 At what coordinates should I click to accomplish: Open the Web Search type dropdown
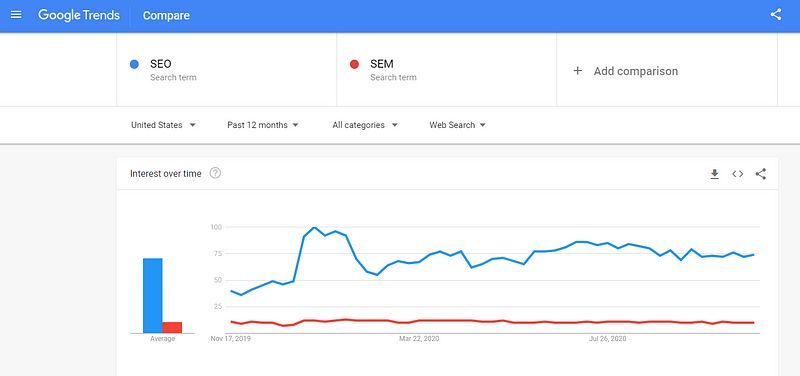tap(458, 125)
